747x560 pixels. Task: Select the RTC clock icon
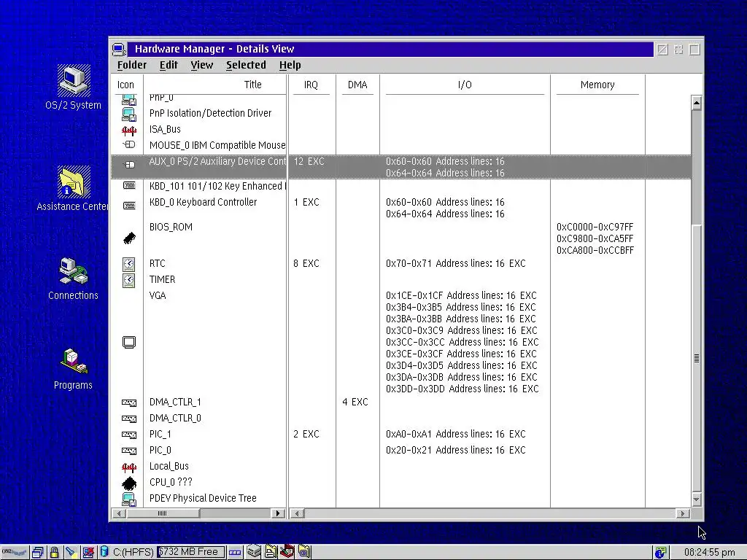click(128, 264)
